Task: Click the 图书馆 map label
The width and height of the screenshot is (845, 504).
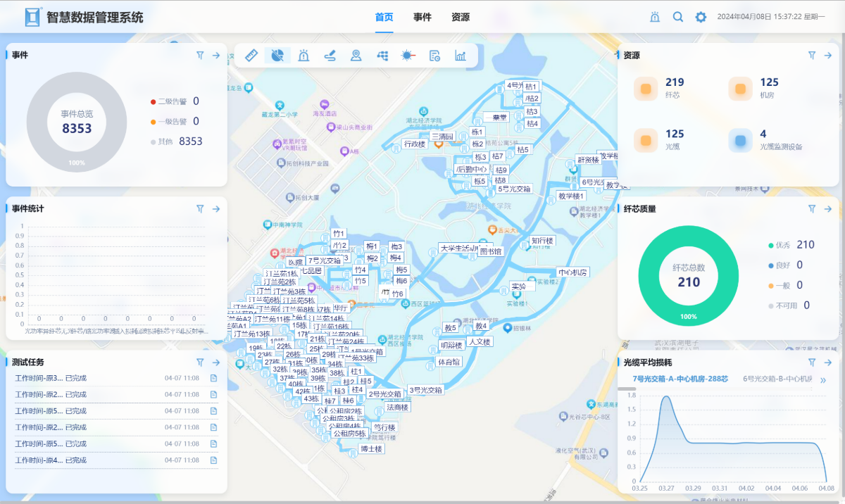Action: coord(490,251)
